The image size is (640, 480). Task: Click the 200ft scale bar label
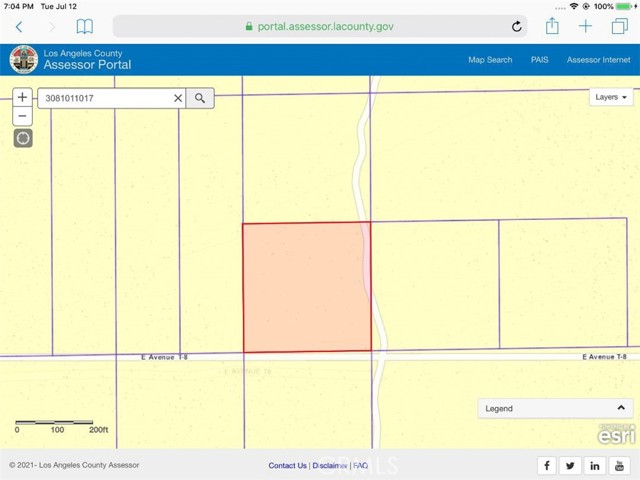(99, 430)
